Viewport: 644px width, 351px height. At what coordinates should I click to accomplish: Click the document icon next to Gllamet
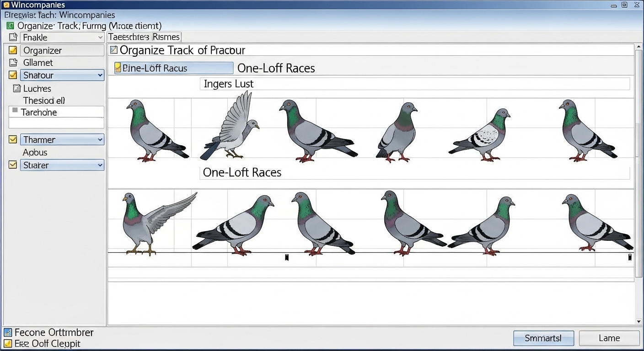tap(13, 63)
